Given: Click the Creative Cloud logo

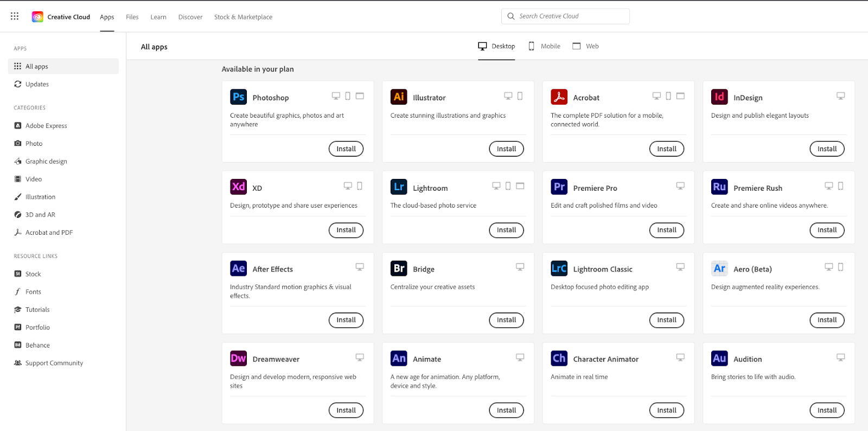Looking at the screenshot, I should (x=37, y=17).
